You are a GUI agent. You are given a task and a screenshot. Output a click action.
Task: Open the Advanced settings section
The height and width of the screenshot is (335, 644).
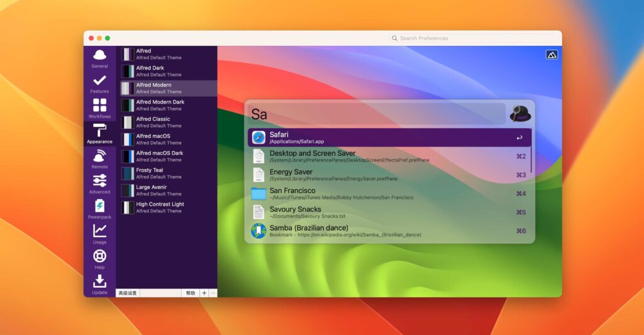[99, 184]
